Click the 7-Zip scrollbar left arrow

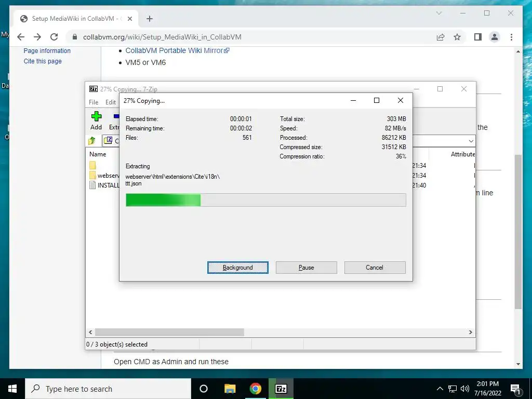point(90,332)
